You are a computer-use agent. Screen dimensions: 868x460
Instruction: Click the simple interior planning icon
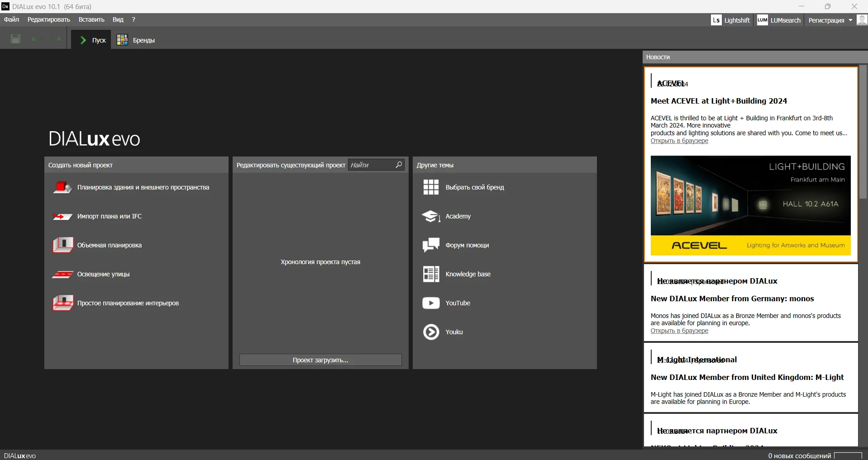click(x=62, y=303)
